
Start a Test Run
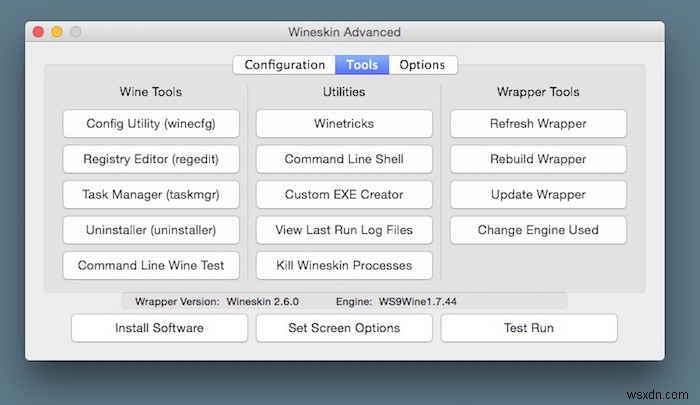529,328
